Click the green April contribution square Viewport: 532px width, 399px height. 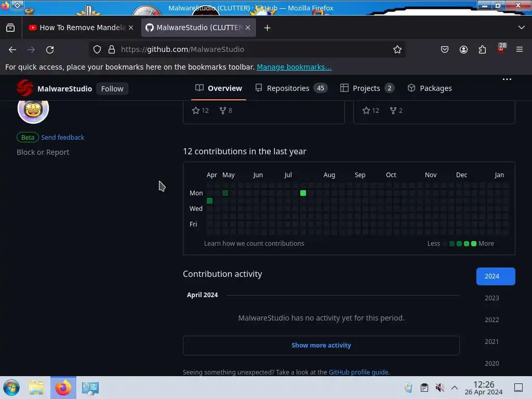tap(210, 201)
